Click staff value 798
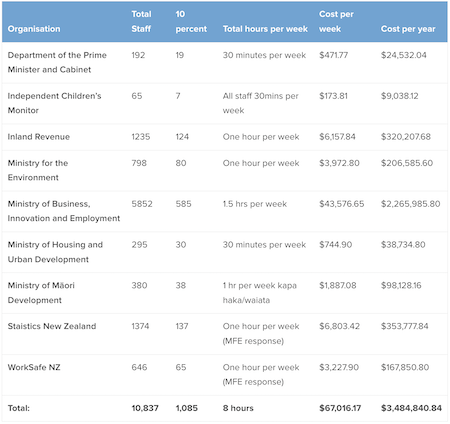The height and width of the screenshot is (424, 450). click(x=139, y=163)
